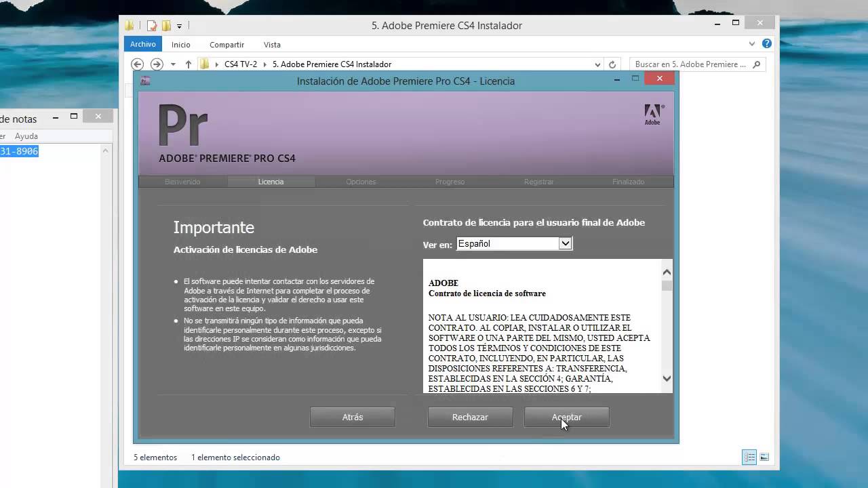This screenshot has width=868, height=488.
Task: Open recent locations dropdown in Explorer
Action: click(174, 64)
